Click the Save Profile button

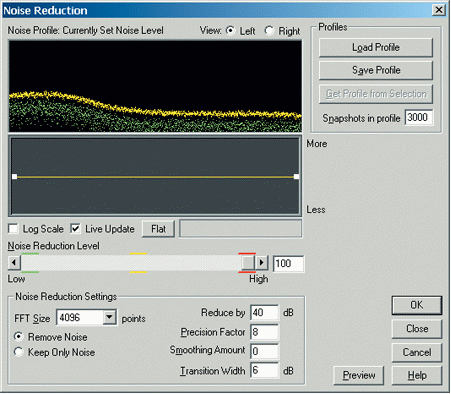click(x=376, y=70)
